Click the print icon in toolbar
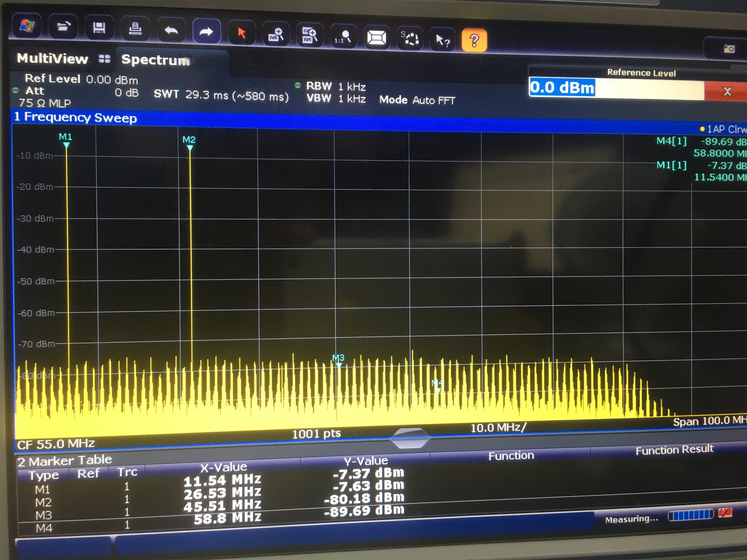Screen dimensions: 747x560 point(135,29)
